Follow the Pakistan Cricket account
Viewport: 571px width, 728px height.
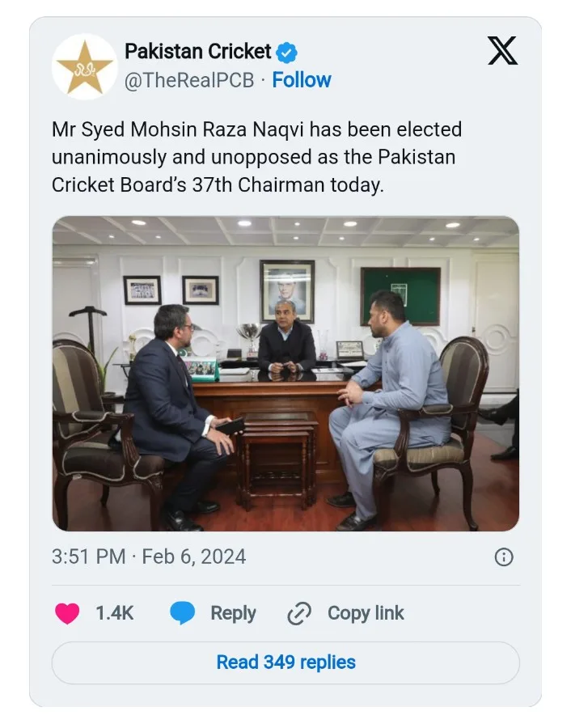coord(302,80)
